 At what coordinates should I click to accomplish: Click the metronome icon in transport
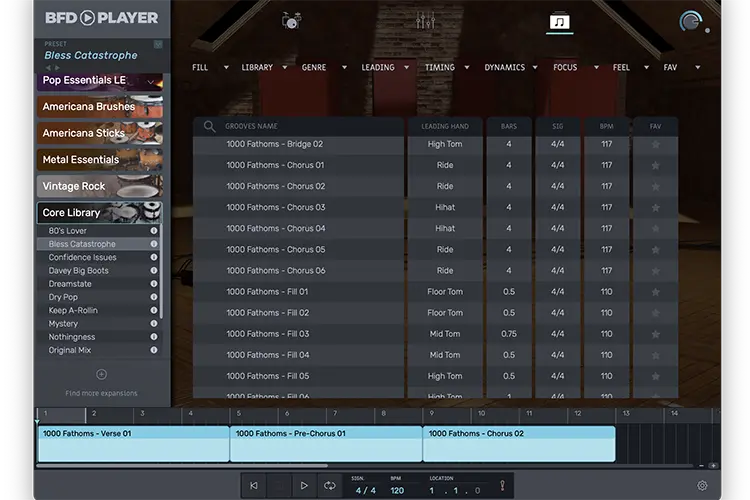pyautogui.click(x=502, y=486)
